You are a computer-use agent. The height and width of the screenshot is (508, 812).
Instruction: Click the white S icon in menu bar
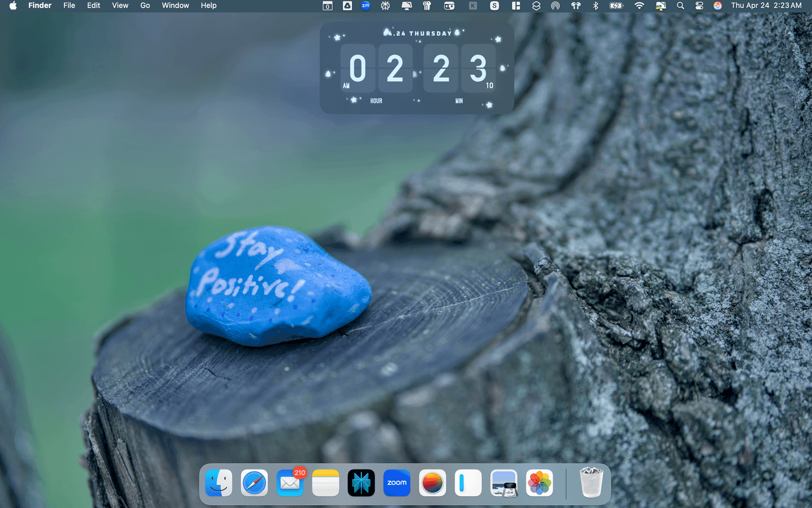[x=494, y=6]
